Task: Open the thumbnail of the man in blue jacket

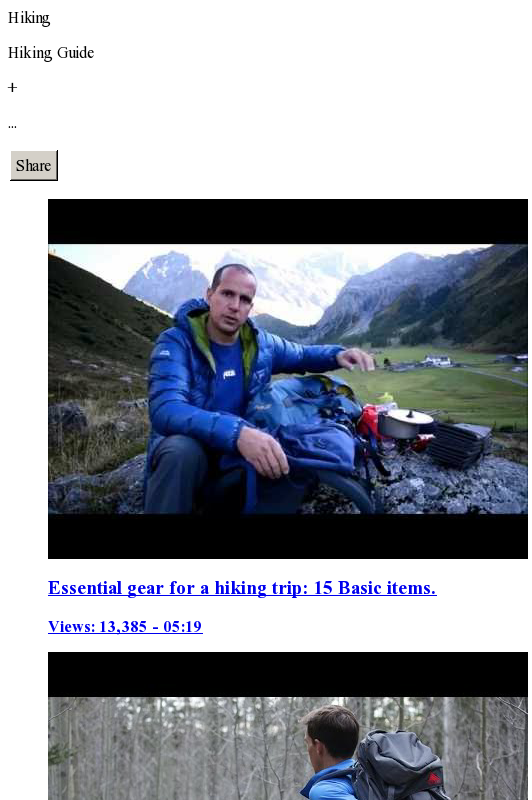Action: coord(288,379)
